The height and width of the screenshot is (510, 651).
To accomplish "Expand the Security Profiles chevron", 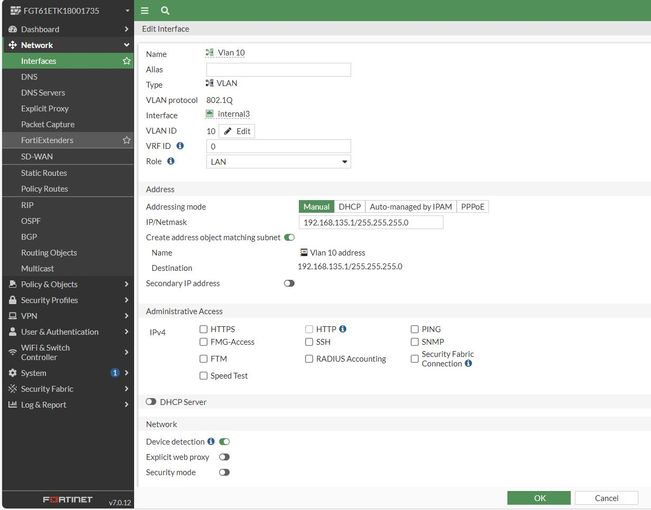I will tap(126, 300).
